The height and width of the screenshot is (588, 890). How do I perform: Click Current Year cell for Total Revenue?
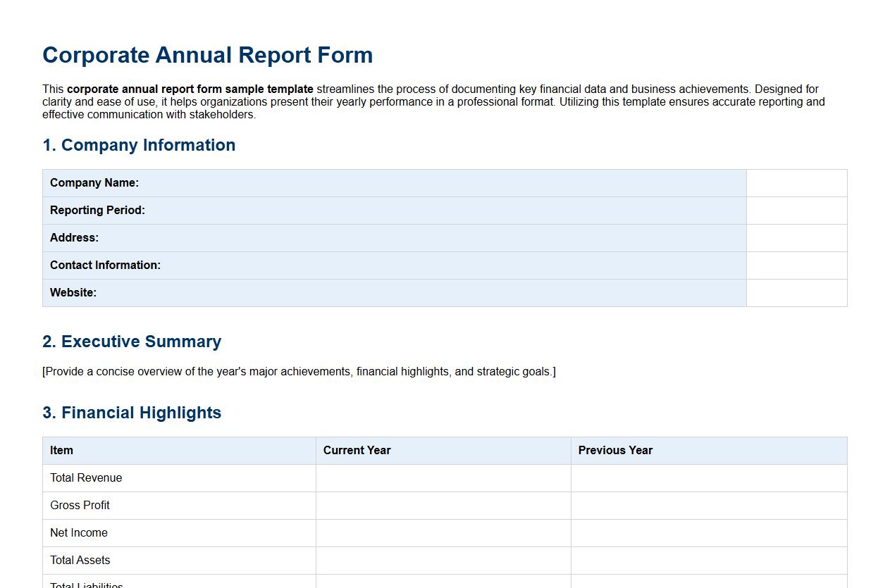click(443, 477)
